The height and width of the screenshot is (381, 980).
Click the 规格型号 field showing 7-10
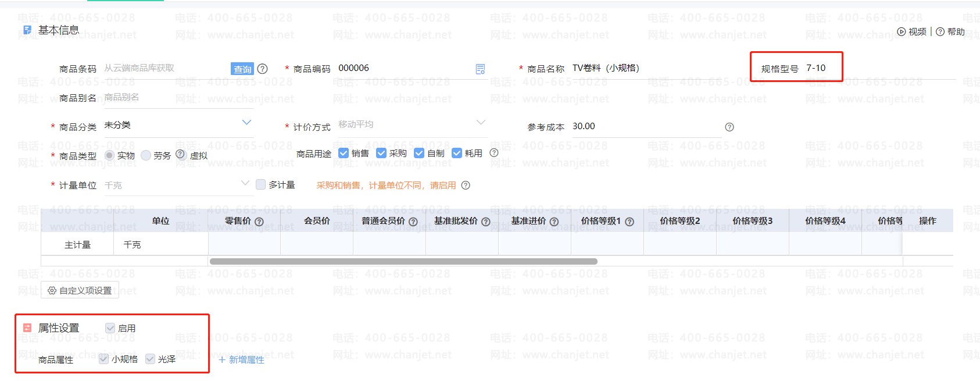pos(881,68)
